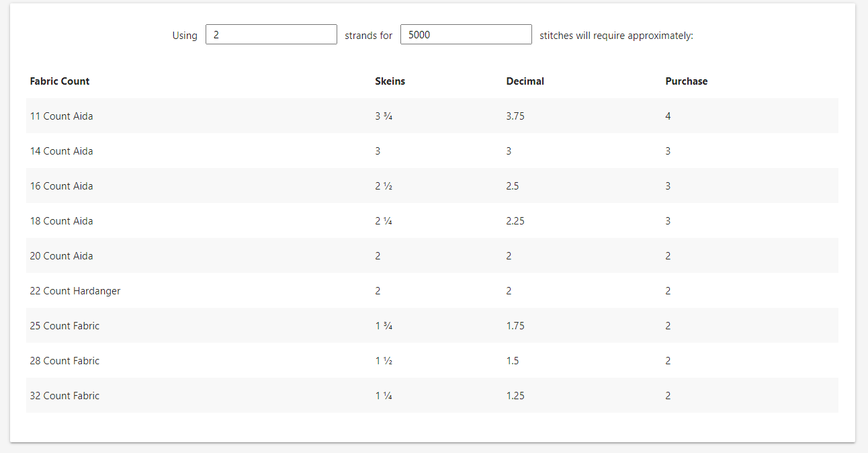Click the text strands for between the inputs
This screenshot has height=453, width=868.
click(x=368, y=35)
